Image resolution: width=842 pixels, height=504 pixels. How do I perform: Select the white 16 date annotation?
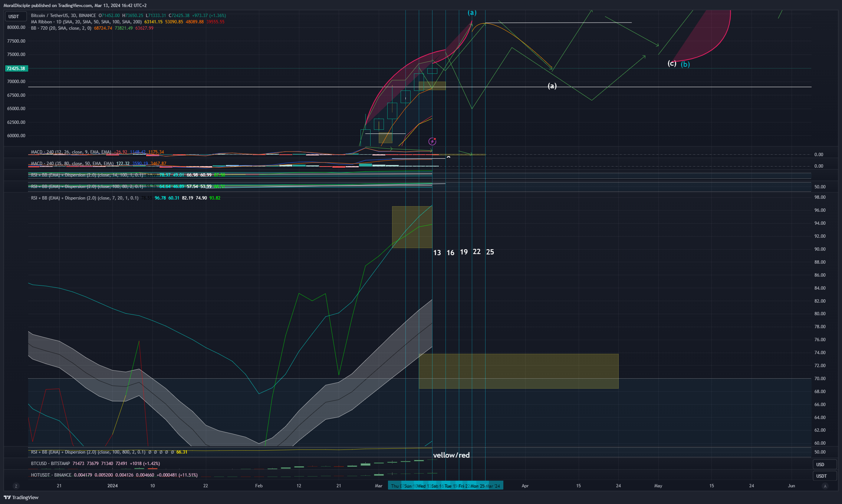click(x=450, y=253)
